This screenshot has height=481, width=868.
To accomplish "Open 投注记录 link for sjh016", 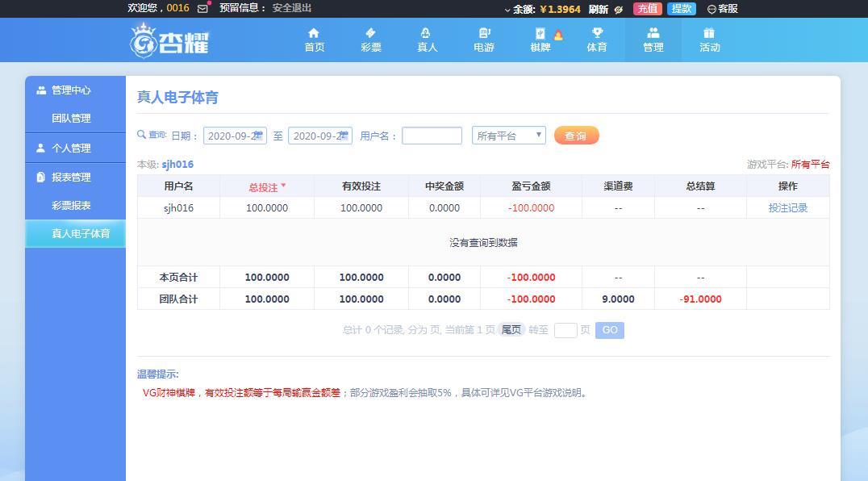I will click(x=787, y=207).
